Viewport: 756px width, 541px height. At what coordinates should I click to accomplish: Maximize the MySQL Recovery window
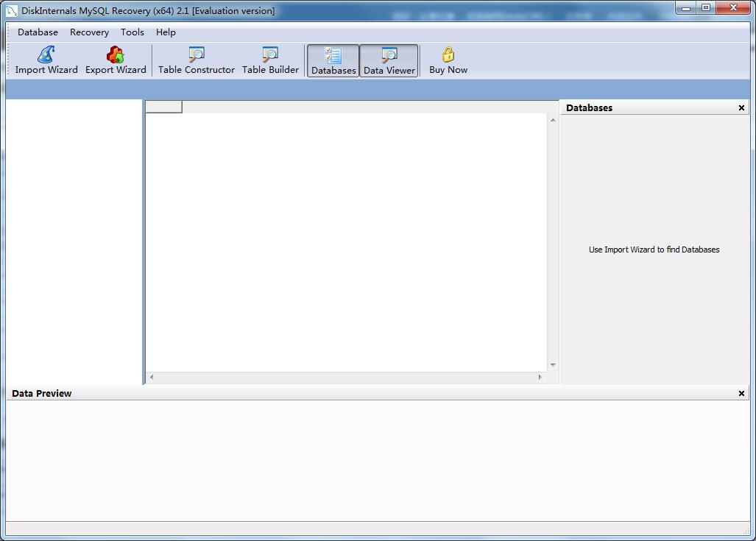pyautogui.click(x=706, y=8)
